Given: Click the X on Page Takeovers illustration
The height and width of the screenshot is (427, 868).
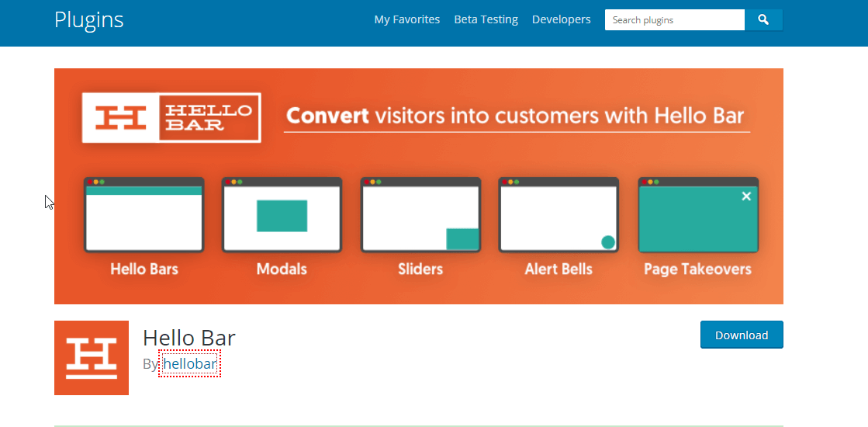Looking at the screenshot, I should pos(746,196).
